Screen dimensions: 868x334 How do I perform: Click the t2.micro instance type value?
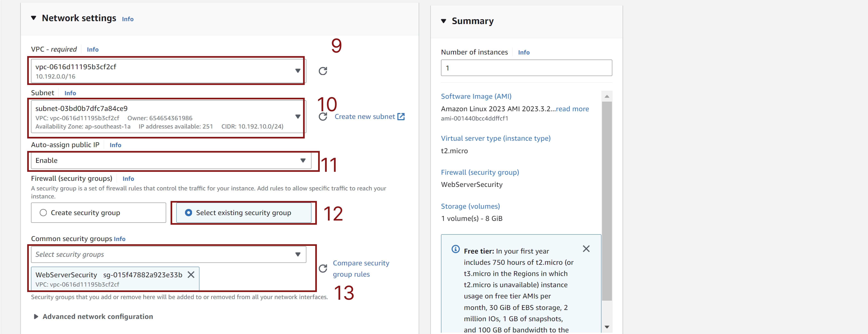pos(454,151)
